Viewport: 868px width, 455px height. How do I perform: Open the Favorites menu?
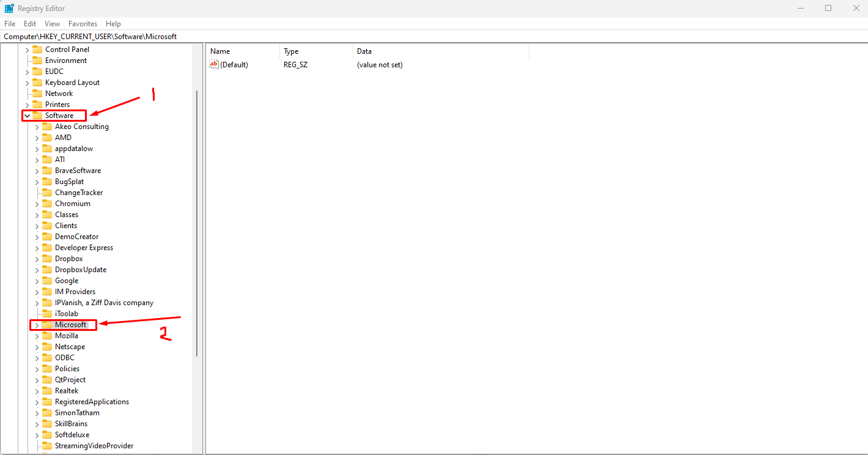pyautogui.click(x=83, y=24)
